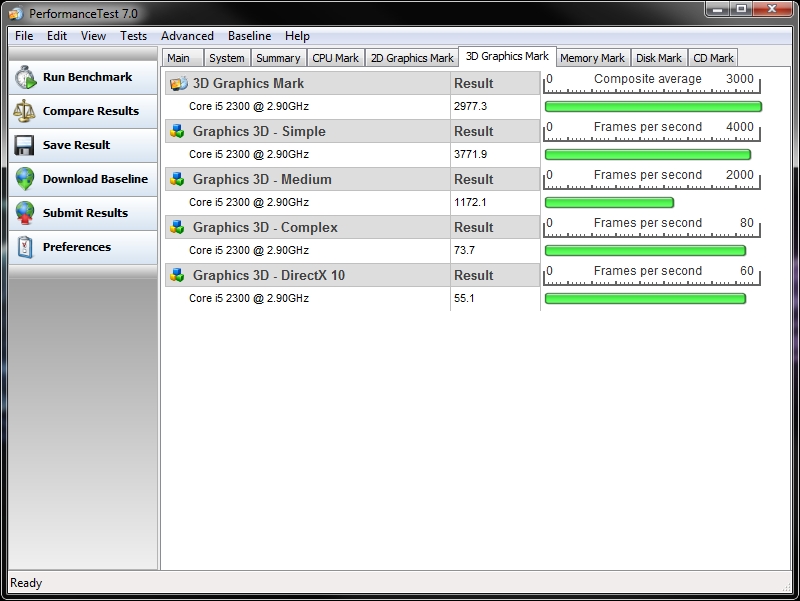The image size is (800, 601).
Task: Click the Submit Results button label
Action: 85,213
